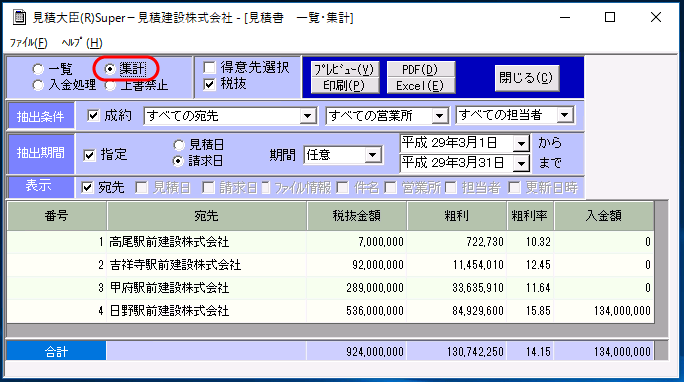Check the 営業所 display checkbox
The width and height of the screenshot is (684, 382).
coord(390,188)
